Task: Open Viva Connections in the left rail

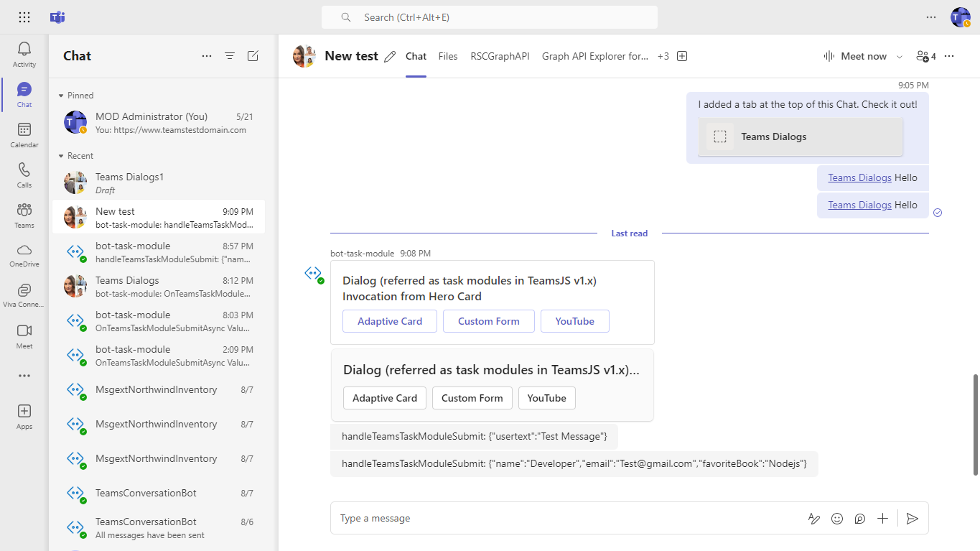Action: pyautogui.click(x=24, y=295)
